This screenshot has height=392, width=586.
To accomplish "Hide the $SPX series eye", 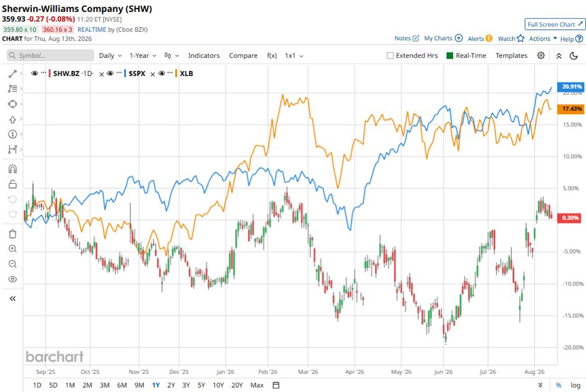I will [x=110, y=74].
